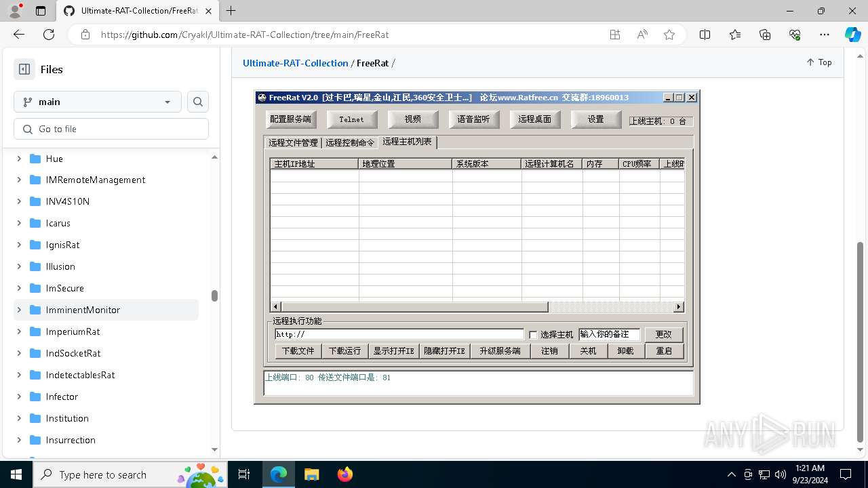868x488 pixels.
Task: Open the Favorites list
Action: pyautogui.click(x=735, y=35)
